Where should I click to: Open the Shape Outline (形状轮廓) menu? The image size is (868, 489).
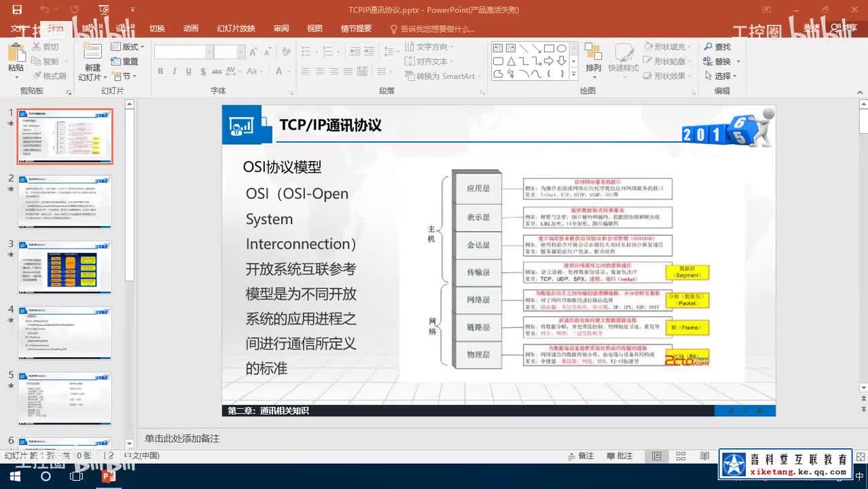pos(667,61)
